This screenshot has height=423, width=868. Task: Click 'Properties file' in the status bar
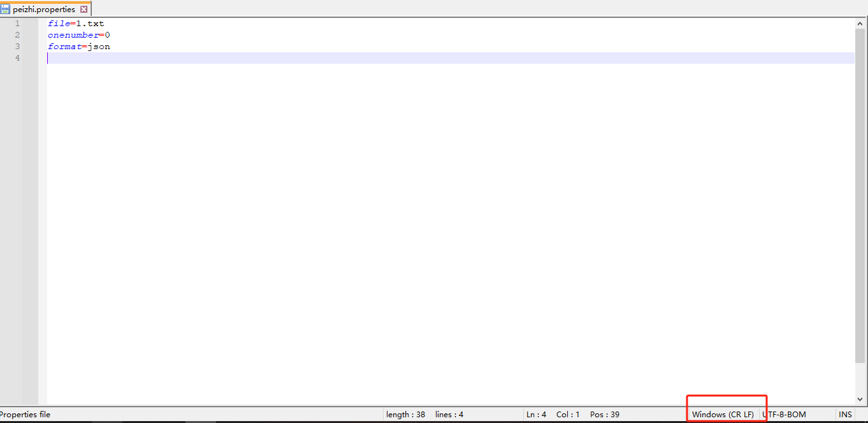25,415
